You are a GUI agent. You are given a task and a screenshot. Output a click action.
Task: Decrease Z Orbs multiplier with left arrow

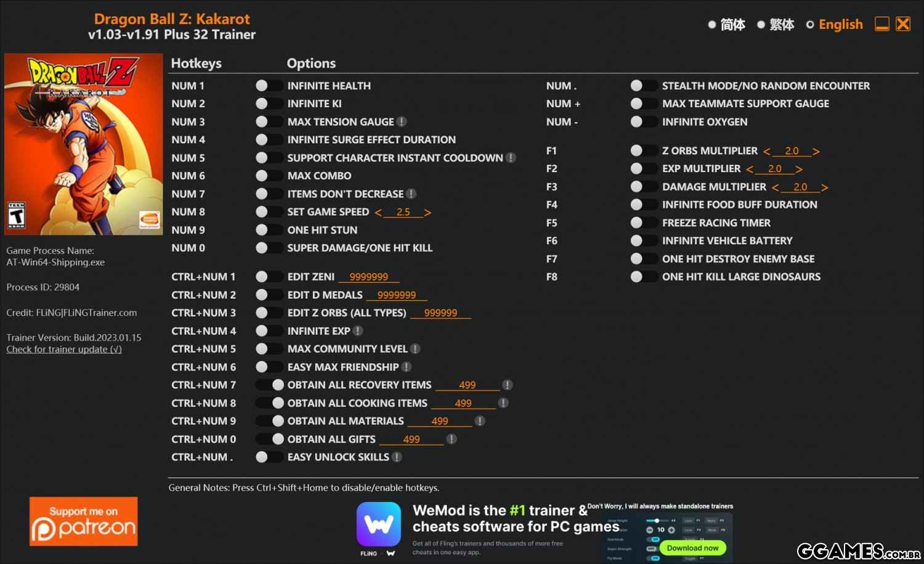coord(766,152)
